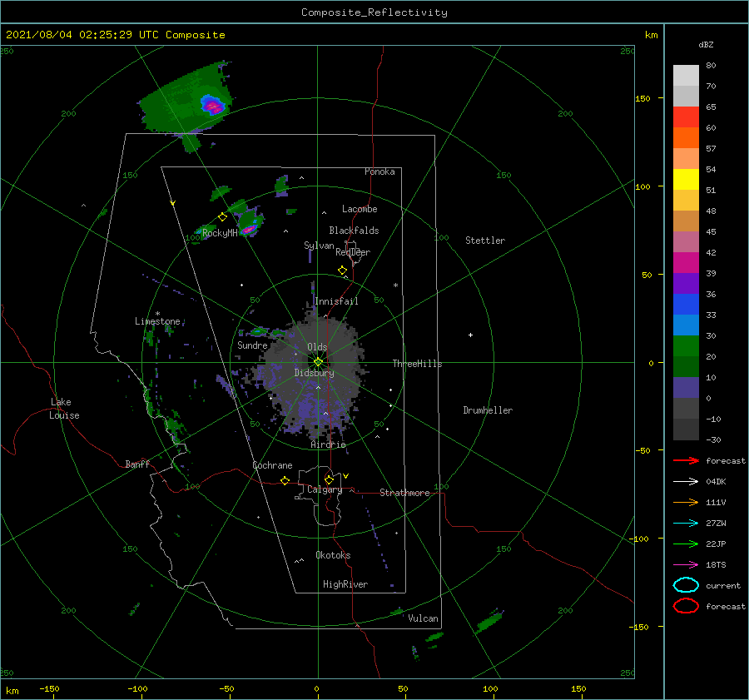Click the Limestone label
749x700 pixels.
tap(157, 321)
